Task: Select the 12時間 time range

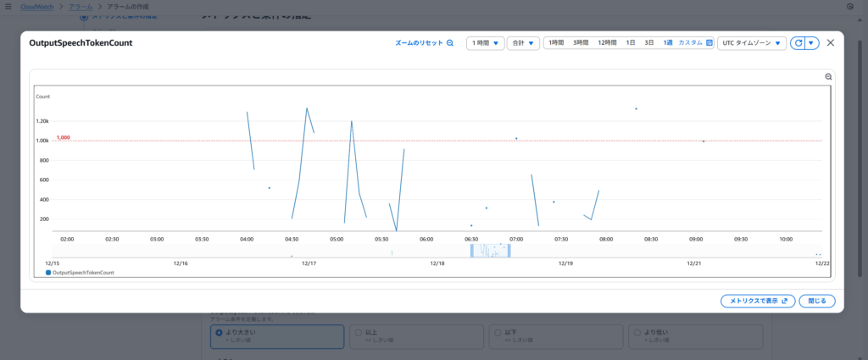Action: (607, 42)
